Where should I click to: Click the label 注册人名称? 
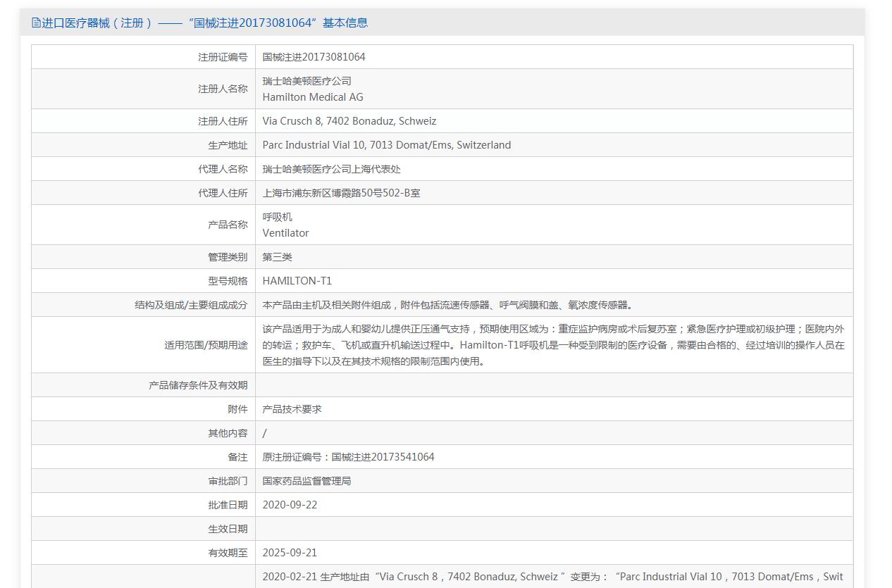223,89
